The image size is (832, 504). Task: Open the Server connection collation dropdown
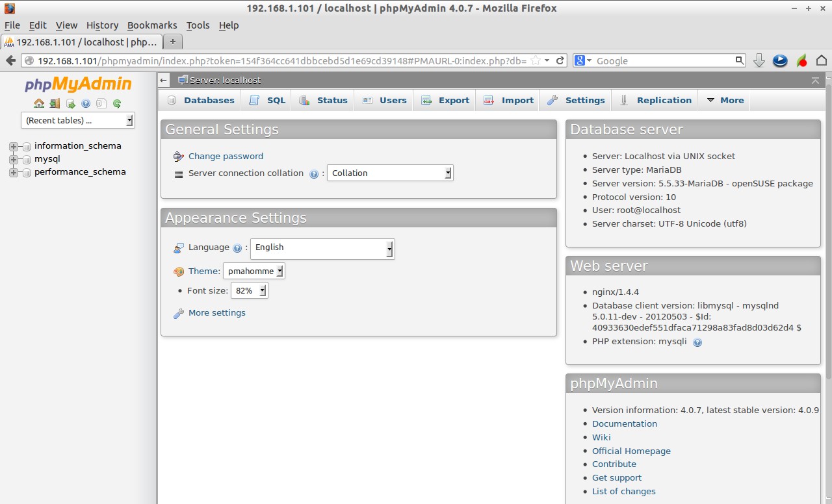390,173
